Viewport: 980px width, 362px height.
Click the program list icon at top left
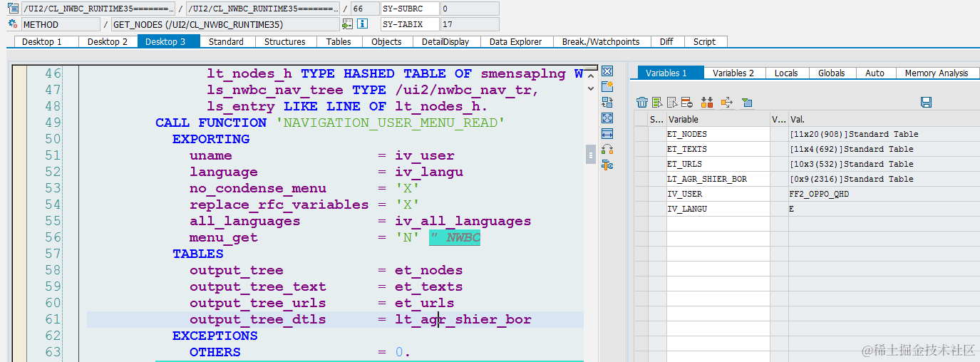pos(13,9)
